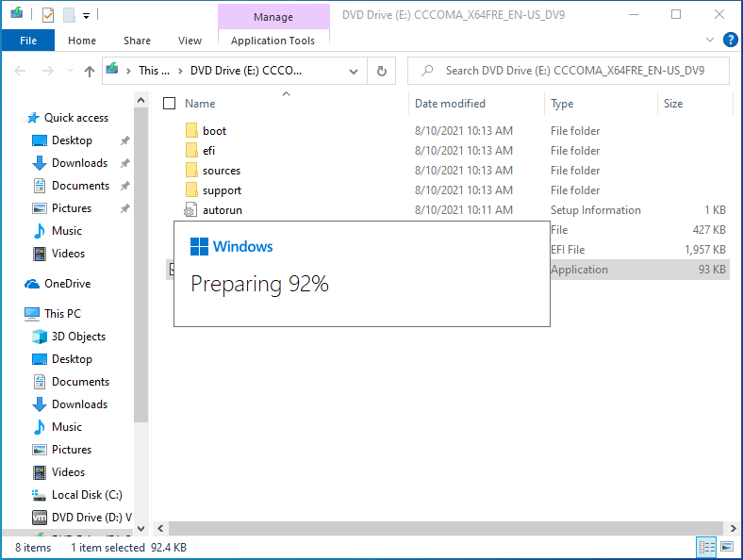Click the This PC breadcrumb segment

point(154,71)
